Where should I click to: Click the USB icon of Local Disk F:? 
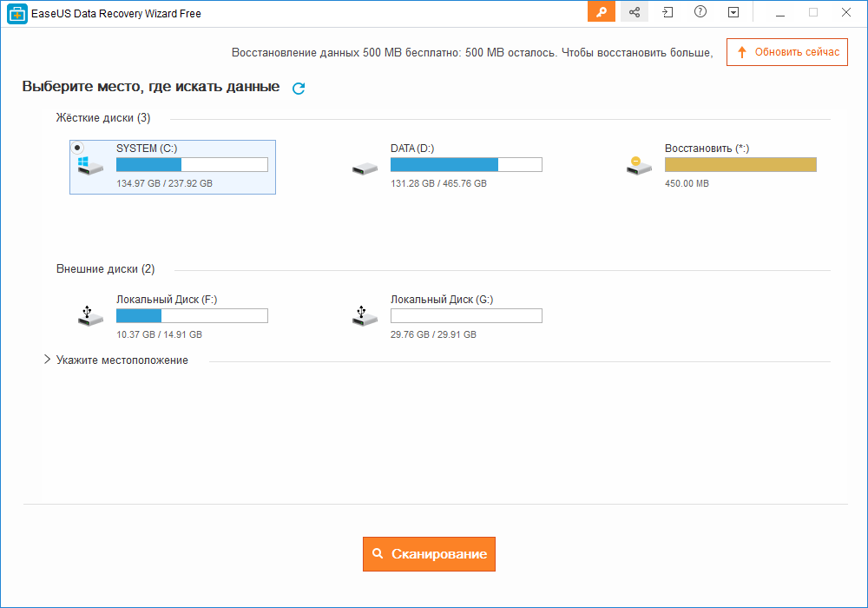tap(90, 315)
